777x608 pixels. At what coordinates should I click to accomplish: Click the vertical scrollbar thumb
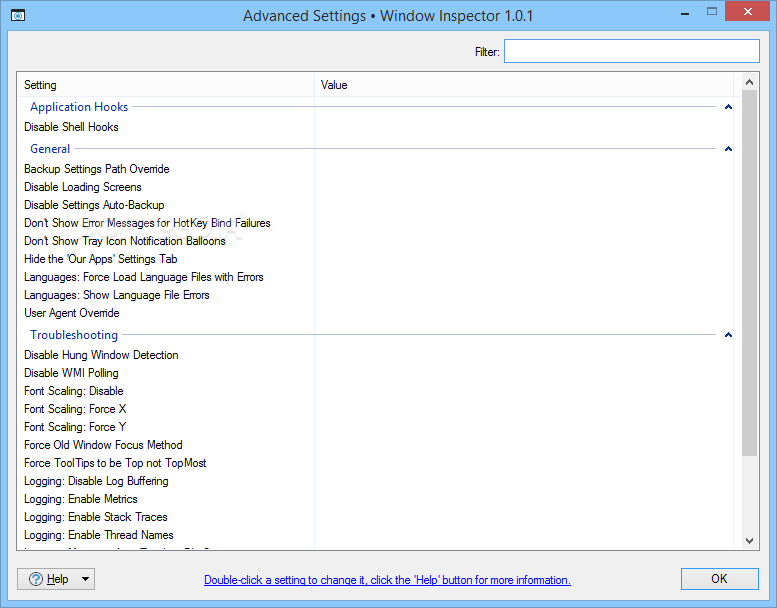(x=749, y=273)
